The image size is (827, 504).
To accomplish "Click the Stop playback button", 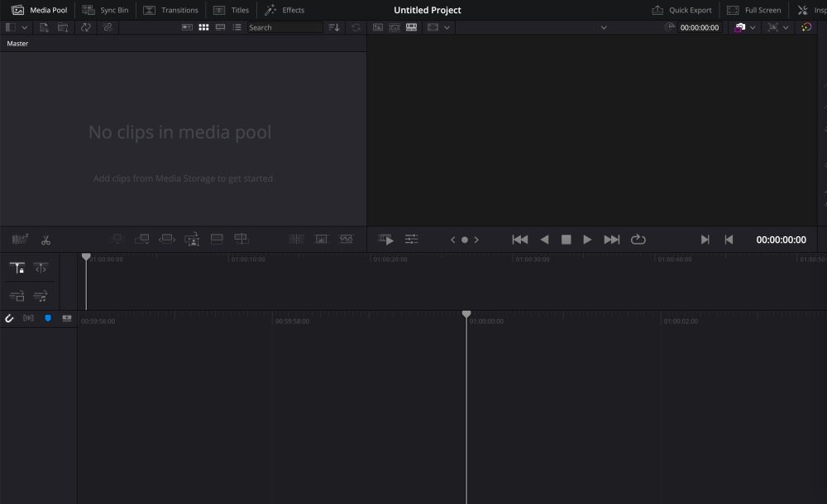I will pos(566,240).
